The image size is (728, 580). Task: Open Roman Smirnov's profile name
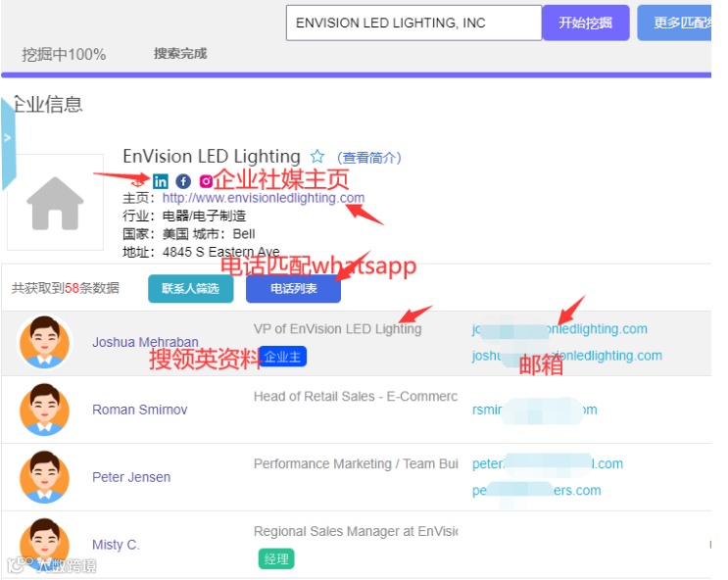click(x=140, y=410)
